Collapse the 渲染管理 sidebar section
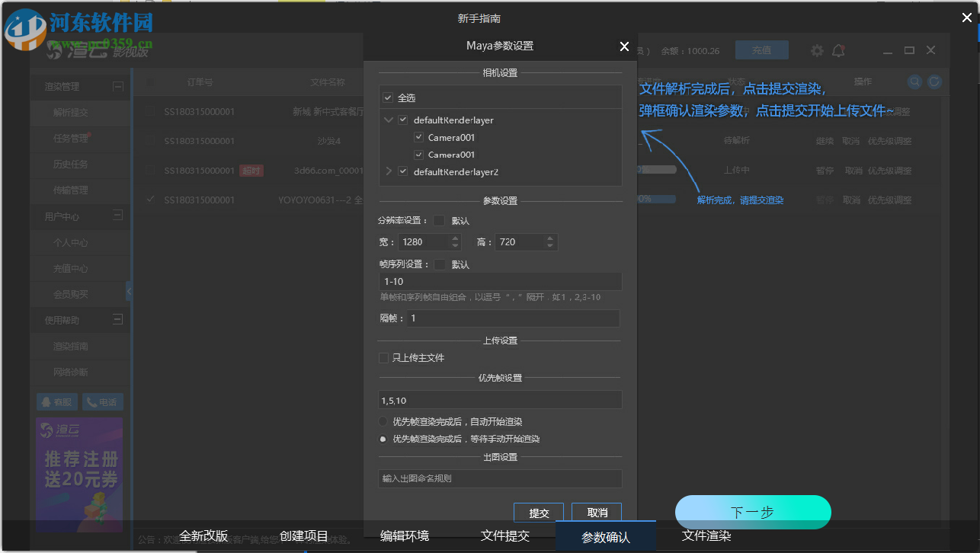Screen dimensions: 980x553 click(x=118, y=85)
